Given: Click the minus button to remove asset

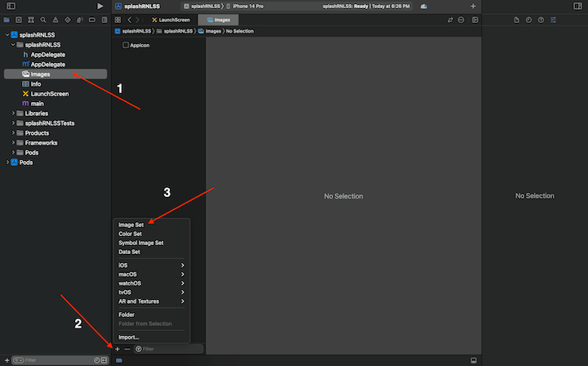Looking at the screenshot, I should click(127, 349).
